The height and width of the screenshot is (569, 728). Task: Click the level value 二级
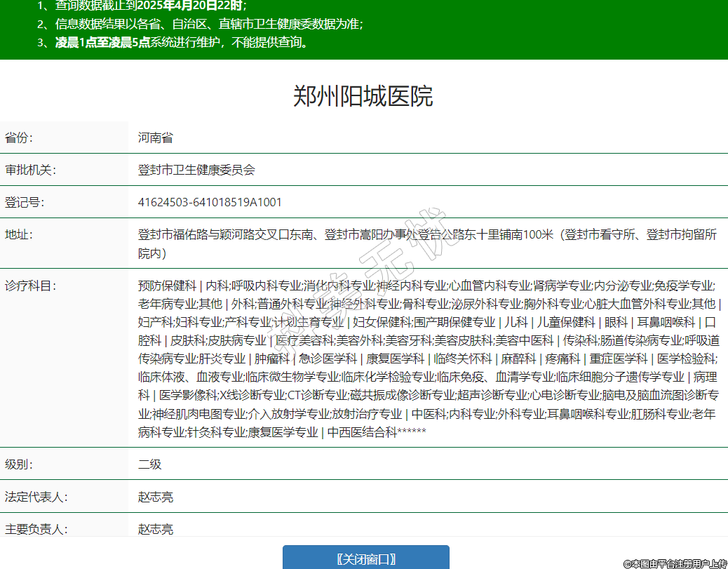pos(149,464)
